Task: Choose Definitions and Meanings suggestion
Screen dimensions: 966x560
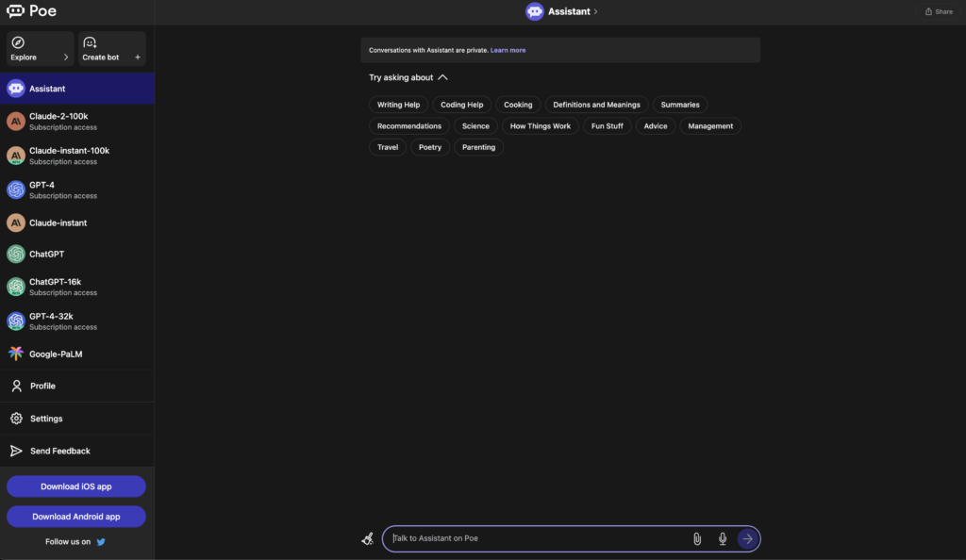Action: point(596,105)
